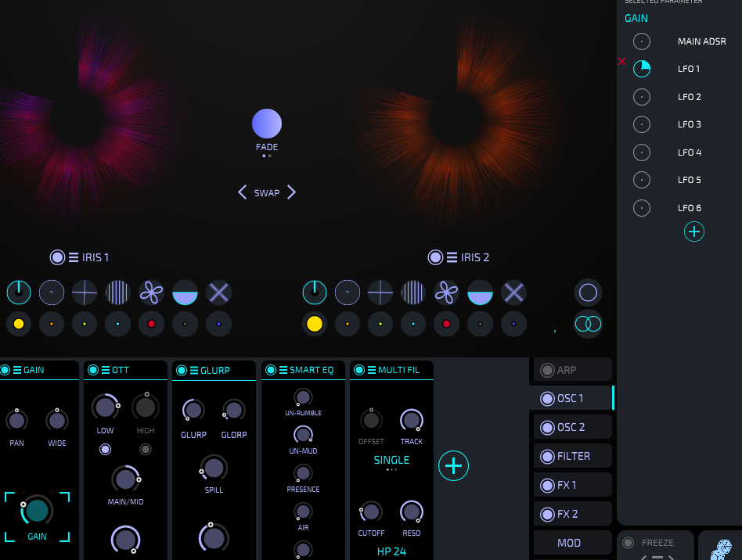
Task: Select the spiral shape icon under IRIS 1
Action: pyautogui.click(x=52, y=293)
